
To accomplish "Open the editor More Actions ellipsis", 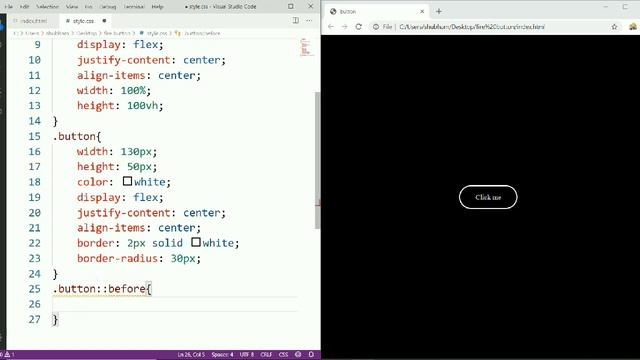I will coord(309,20).
